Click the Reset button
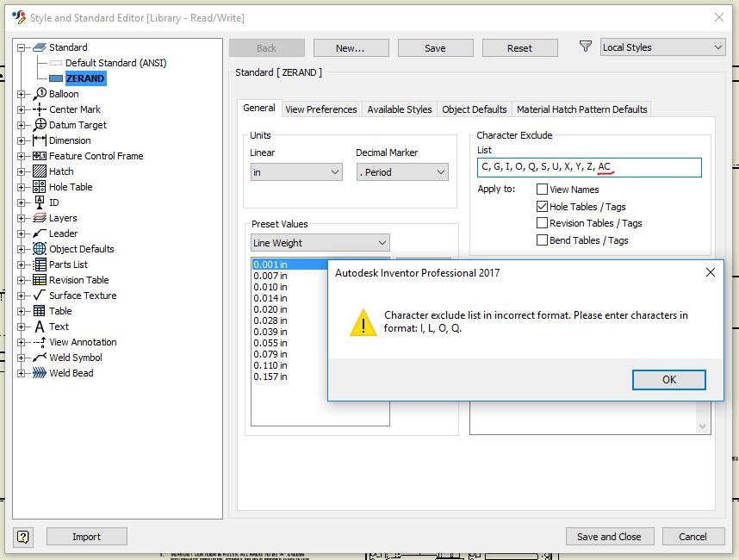The height and width of the screenshot is (560, 739). tap(520, 48)
